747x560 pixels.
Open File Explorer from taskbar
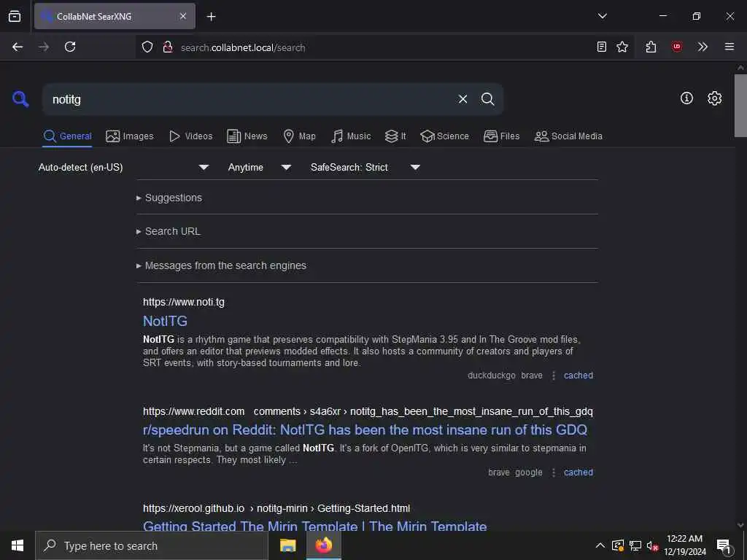287,545
